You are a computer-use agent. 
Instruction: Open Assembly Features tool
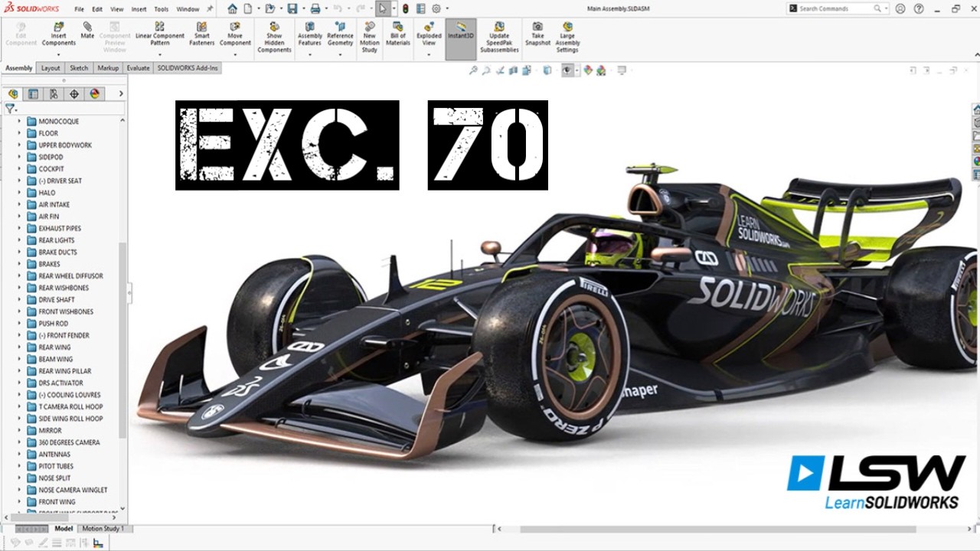click(x=309, y=34)
